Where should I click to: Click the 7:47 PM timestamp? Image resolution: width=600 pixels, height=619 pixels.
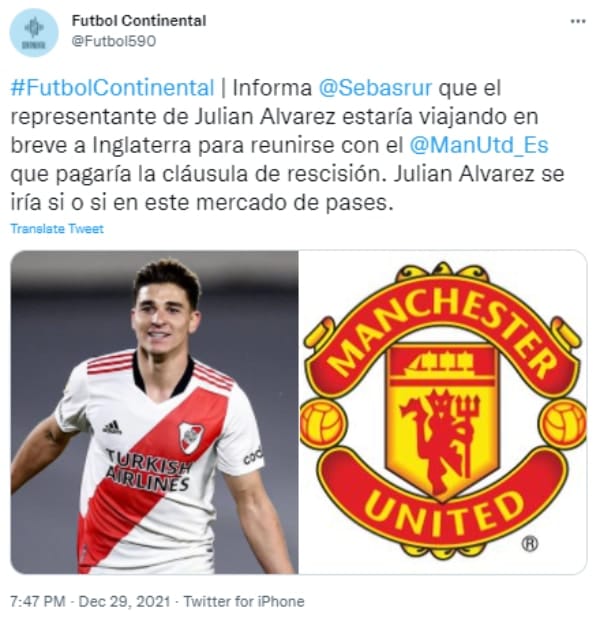pos(38,602)
